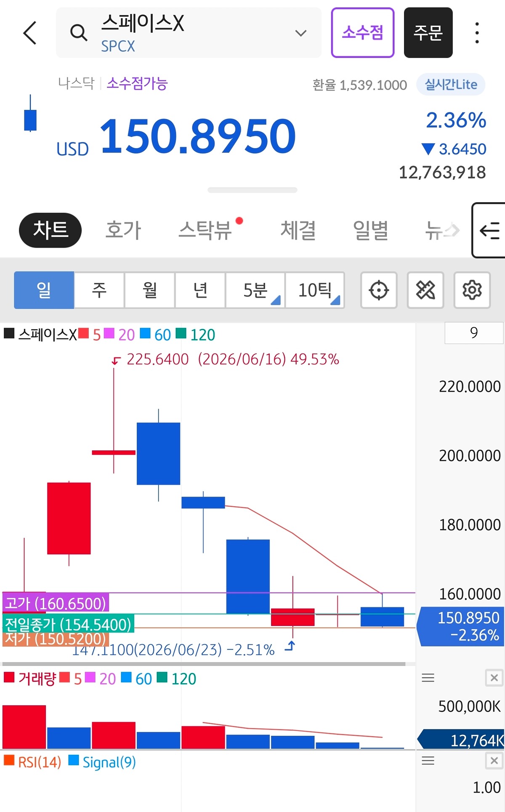The height and width of the screenshot is (812, 505).
Task: Switch chart to monthly 월 period
Action: pos(149,290)
